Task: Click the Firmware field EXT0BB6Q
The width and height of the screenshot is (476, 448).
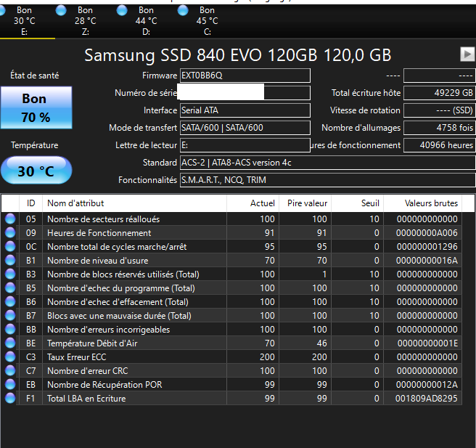Action: coord(245,76)
